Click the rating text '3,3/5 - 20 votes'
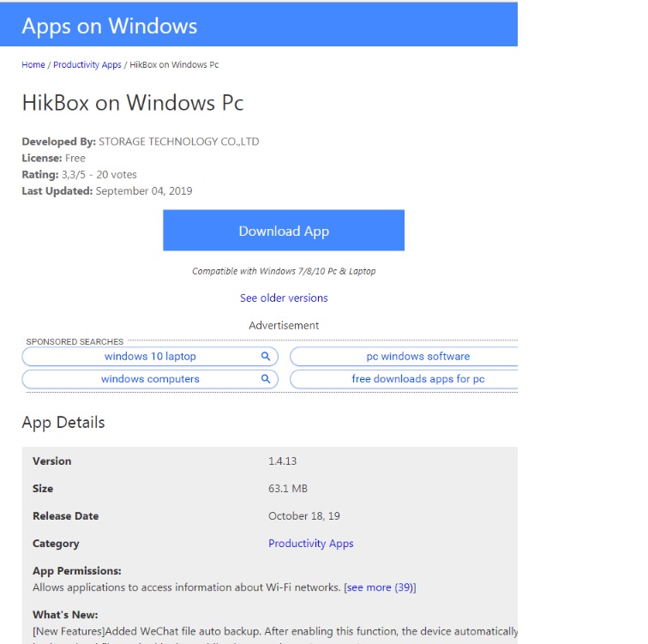 pos(99,175)
